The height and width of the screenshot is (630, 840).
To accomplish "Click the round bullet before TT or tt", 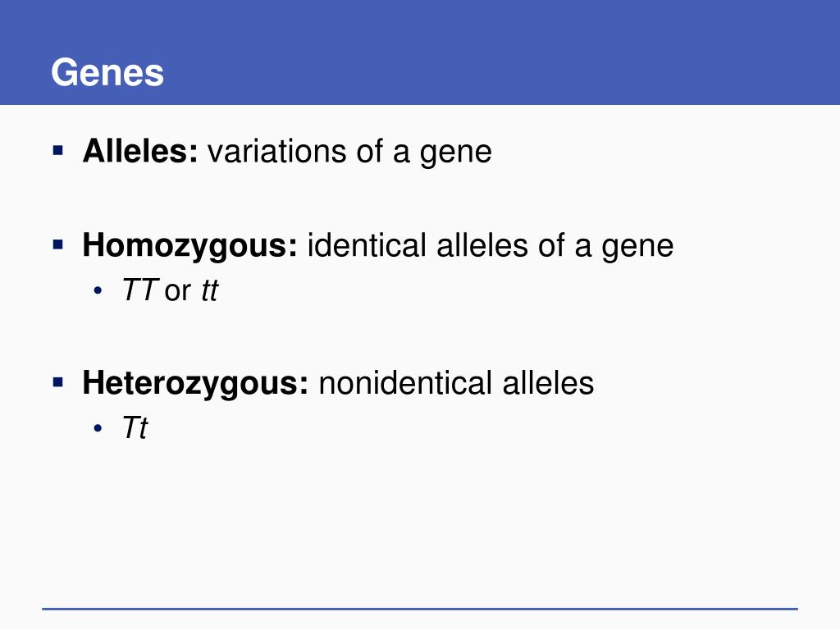I will pos(98,291).
